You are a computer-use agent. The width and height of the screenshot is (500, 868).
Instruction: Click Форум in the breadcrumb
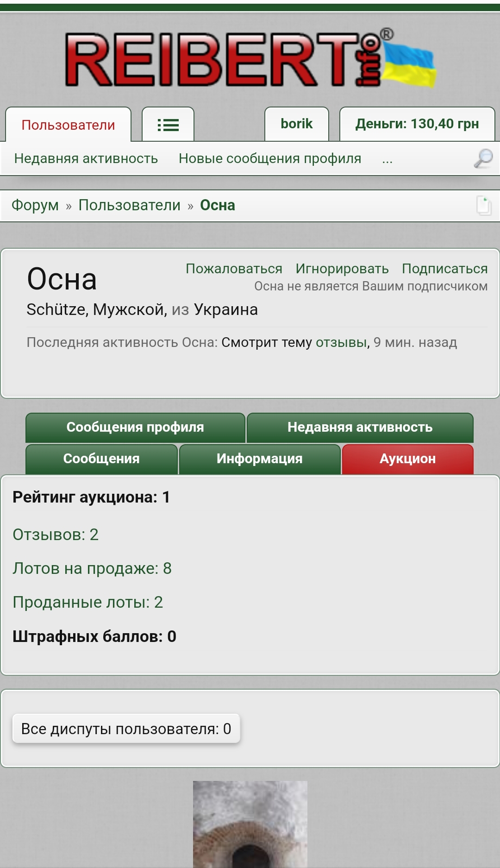point(35,205)
